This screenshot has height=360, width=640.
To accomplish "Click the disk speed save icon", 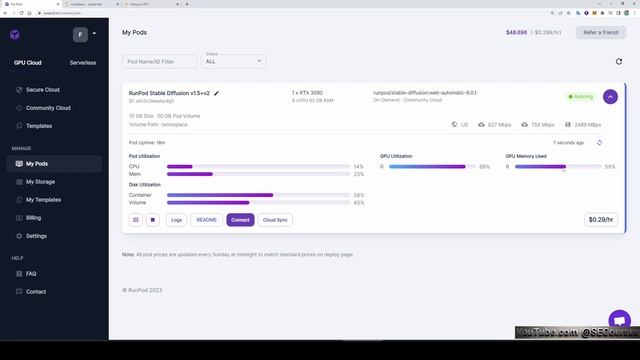I will tap(567, 124).
